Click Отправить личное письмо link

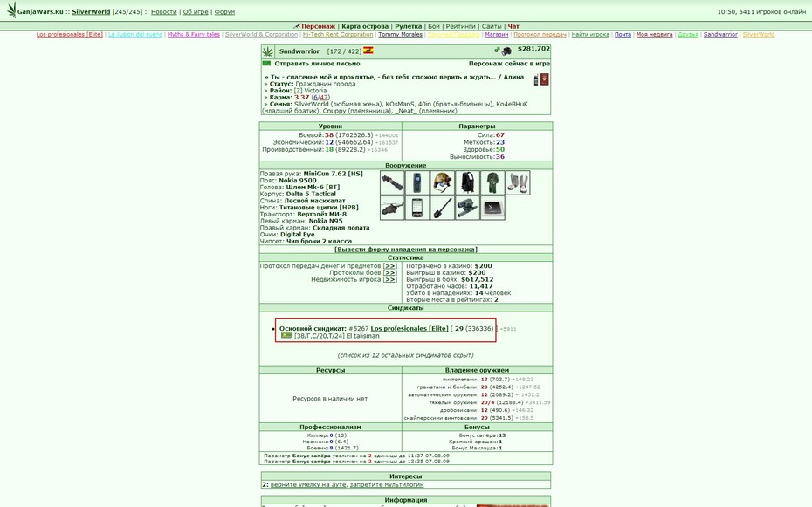317,64
